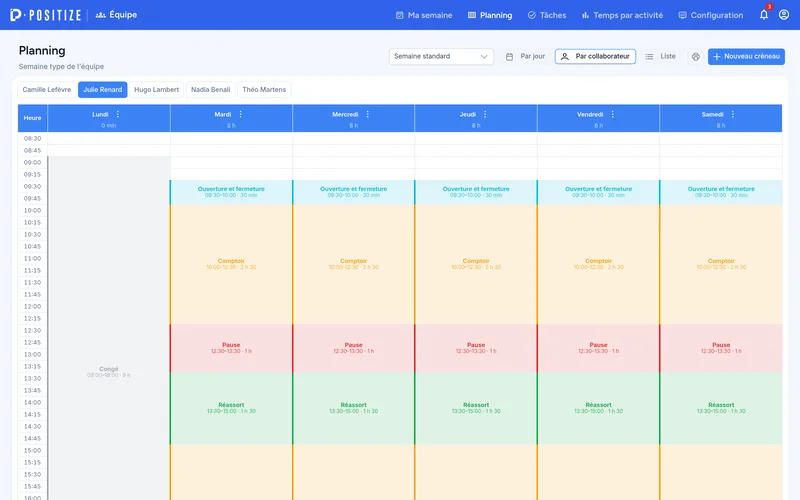Screen dimensions: 800x500
Task: Switch to Liste view
Action: (x=660, y=57)
